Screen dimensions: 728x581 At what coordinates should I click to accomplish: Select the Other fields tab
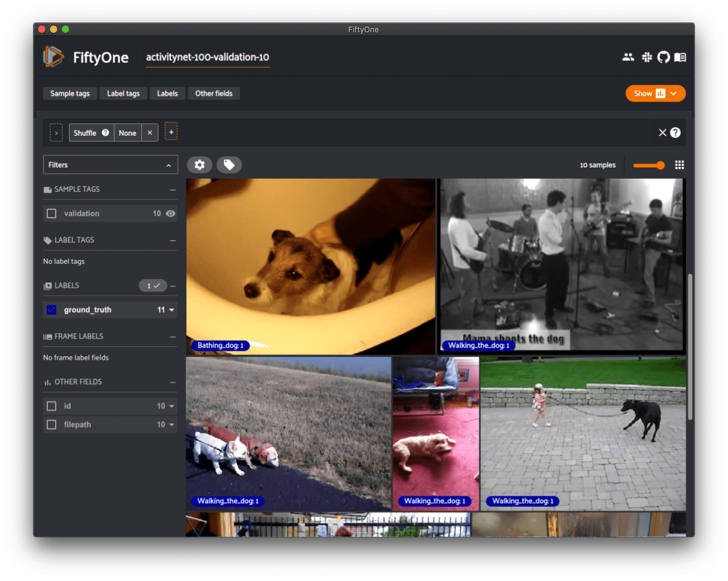pyautogui.click(x=214, y=93)
